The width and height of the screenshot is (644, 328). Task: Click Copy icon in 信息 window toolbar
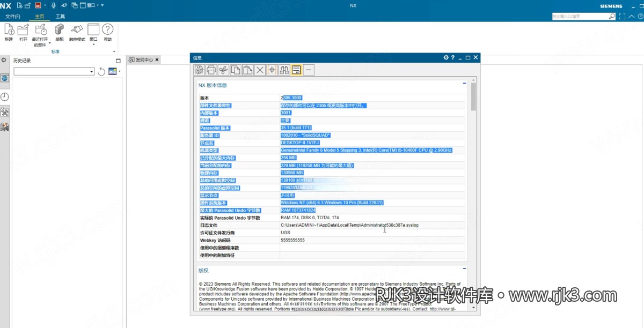236,70
